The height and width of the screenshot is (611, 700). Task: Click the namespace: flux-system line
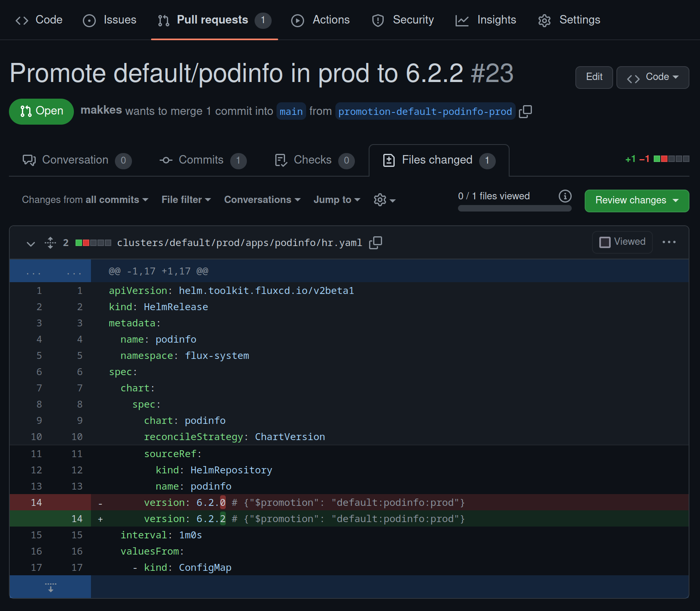(x=390, y=356)
